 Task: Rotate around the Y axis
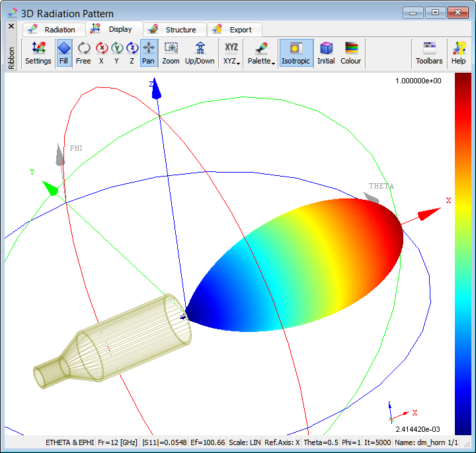(x=116, y=53)
